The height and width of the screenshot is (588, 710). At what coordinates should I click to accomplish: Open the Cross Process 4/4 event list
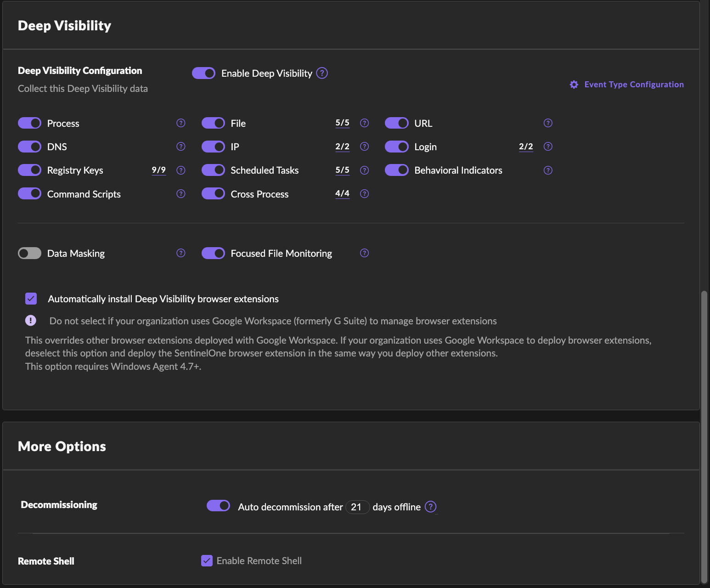coord(342,193)
